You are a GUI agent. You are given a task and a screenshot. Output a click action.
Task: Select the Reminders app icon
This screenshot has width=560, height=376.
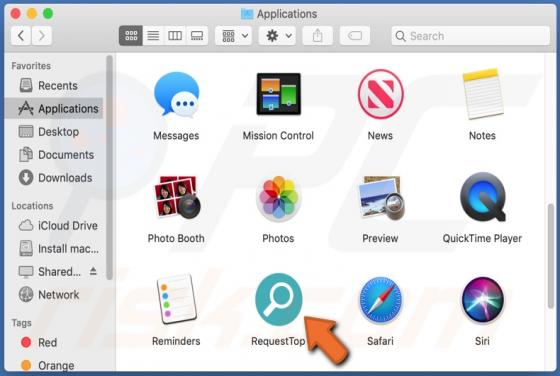click(x=176, y=299)
